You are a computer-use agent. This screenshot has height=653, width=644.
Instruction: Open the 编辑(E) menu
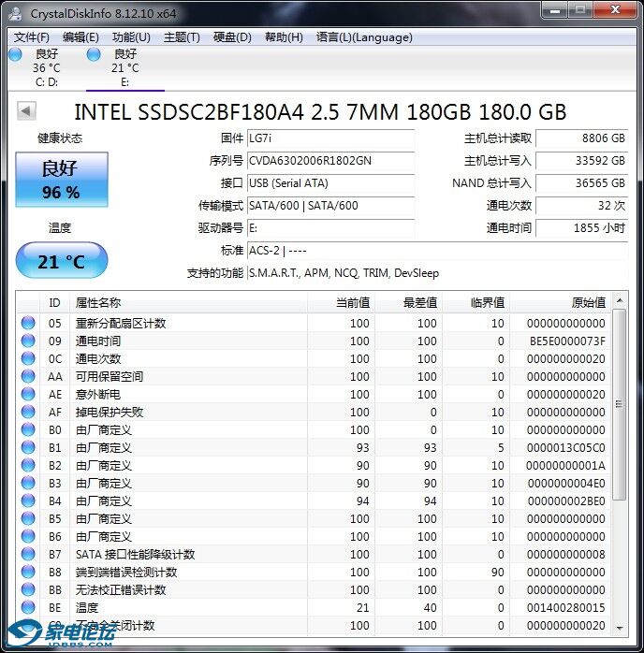click(x=80, y=37)
